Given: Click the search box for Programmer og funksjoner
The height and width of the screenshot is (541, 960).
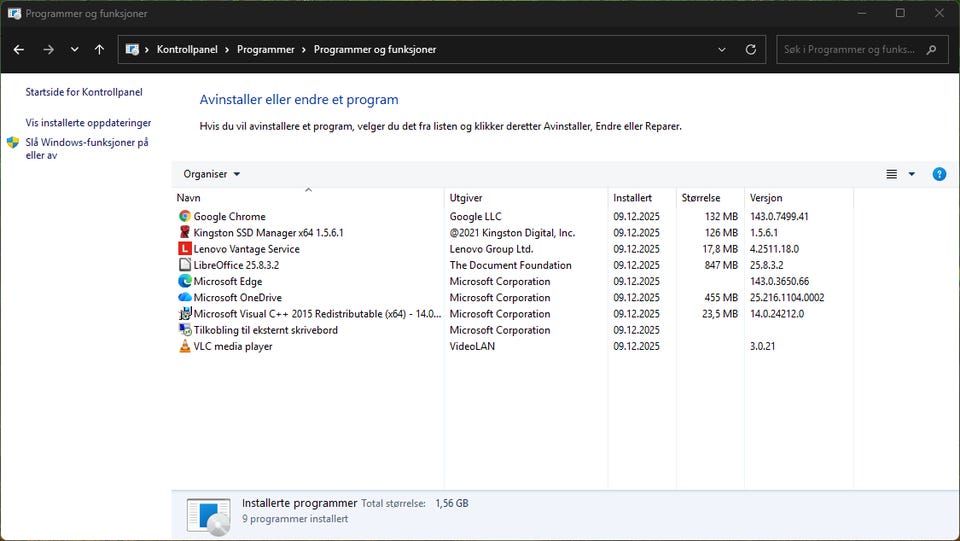Looking at the screenshot, I should click(850, 49).
